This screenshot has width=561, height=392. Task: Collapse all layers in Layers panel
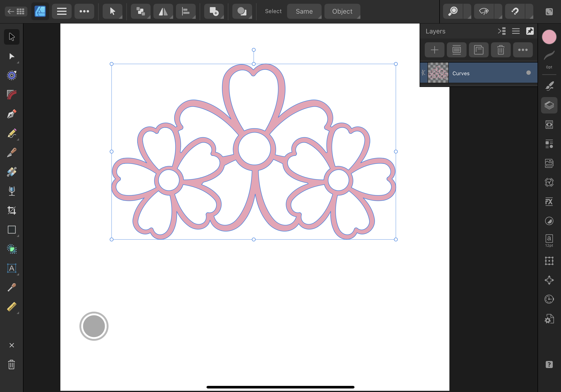(502, 31)
